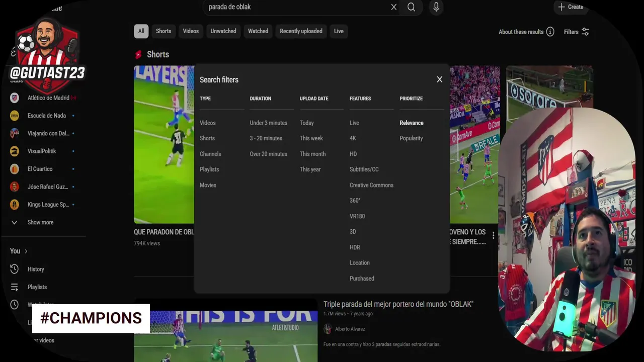Open the Triple parada video thumbnail
This screenshot has width=644, height=362.
coord(225,330)
